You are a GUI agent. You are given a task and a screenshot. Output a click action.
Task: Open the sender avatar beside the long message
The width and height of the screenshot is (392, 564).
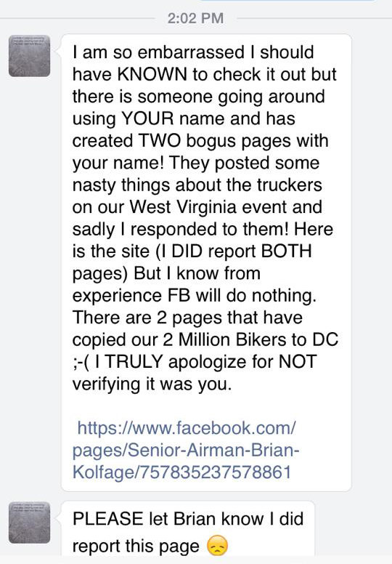pos(30,56)
